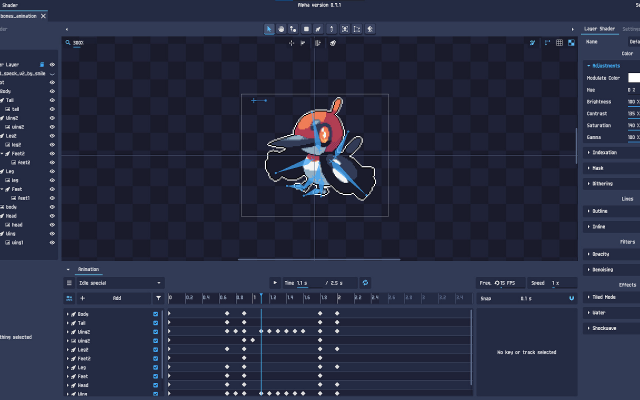Expand the Body track in timeline

pyautogui.click(x=68, y=314)
